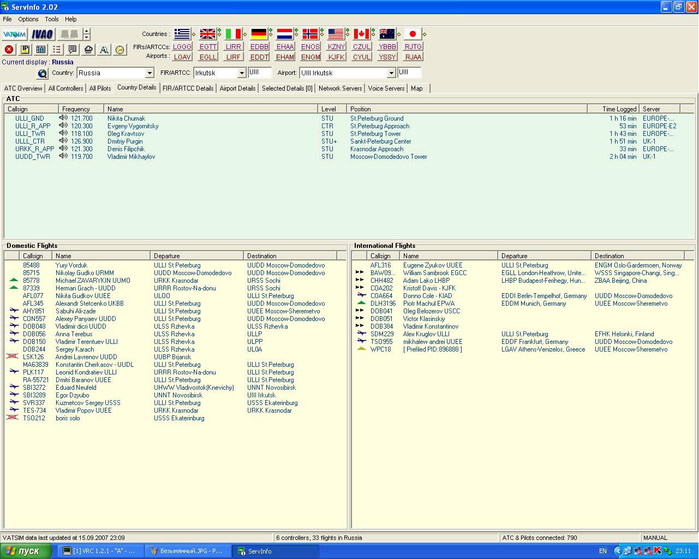Select the Norway flag country shortcut
This screenshot has width=699, height=559.
310,34
